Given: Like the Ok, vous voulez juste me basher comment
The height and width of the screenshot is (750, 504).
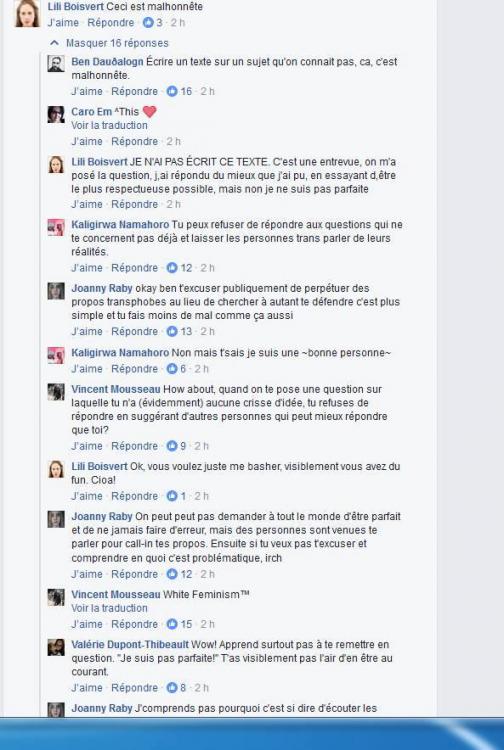Looking at the screenshot, I should [87, 496].
